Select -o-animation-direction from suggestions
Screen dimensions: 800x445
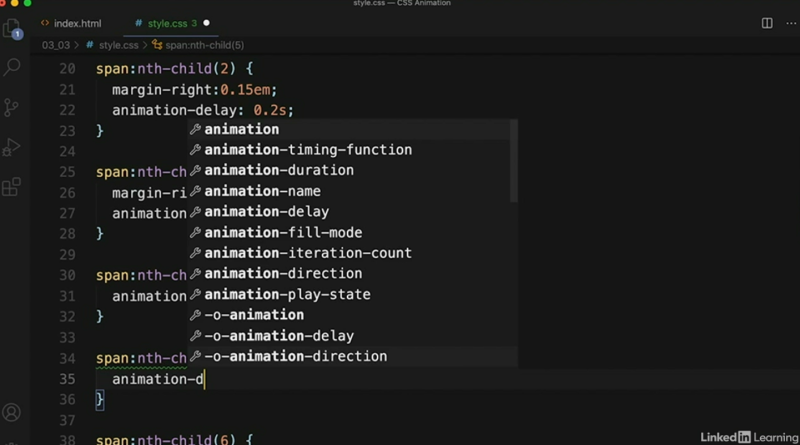click(295, 356)
